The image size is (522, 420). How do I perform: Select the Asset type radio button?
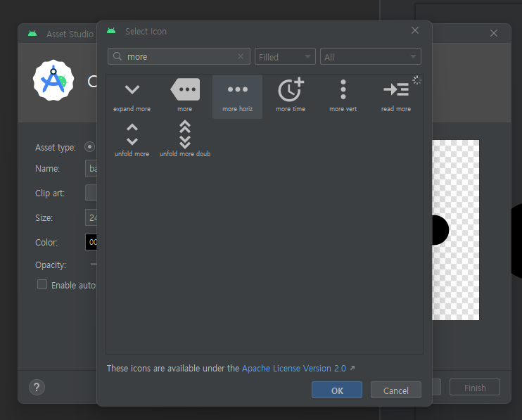click(89, 147)
